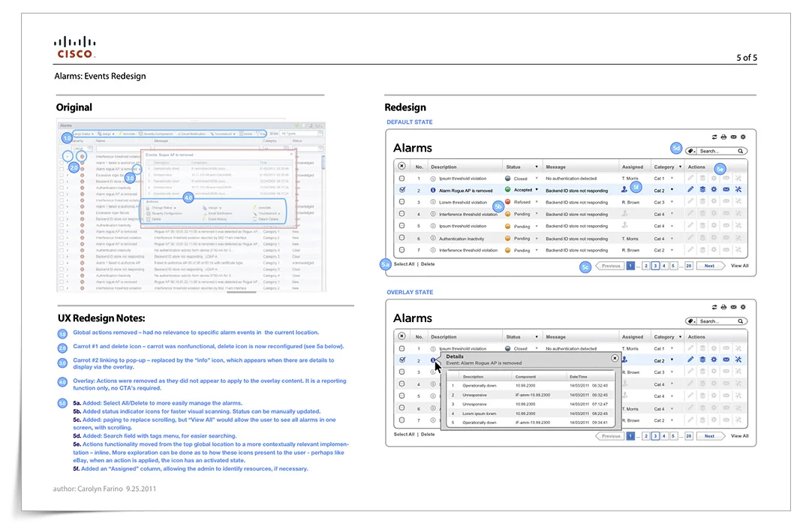The height and width of the screenshot is (530, 812).
Task: Click mail action in Overlay State highlighted row
Action: (726, 360)
